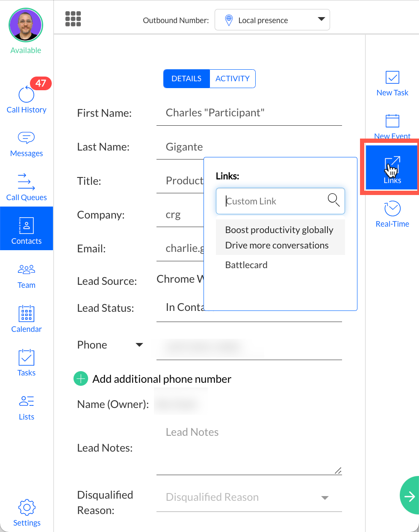This screenshot has width=419, height=532.
Task: Click the blurred phone number field
Action: click(x=249, y=348)
